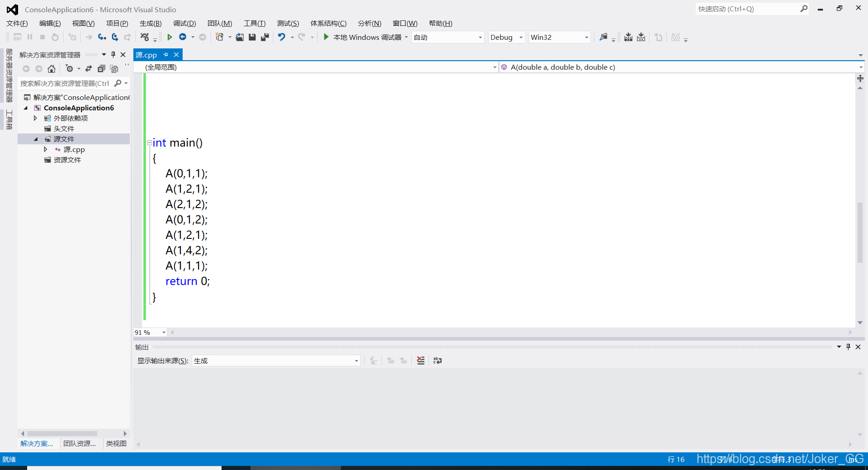The width and height of the screenshot is (868, 470).
Task: Save the current file with the Save icon
Action: click(252, 37)
